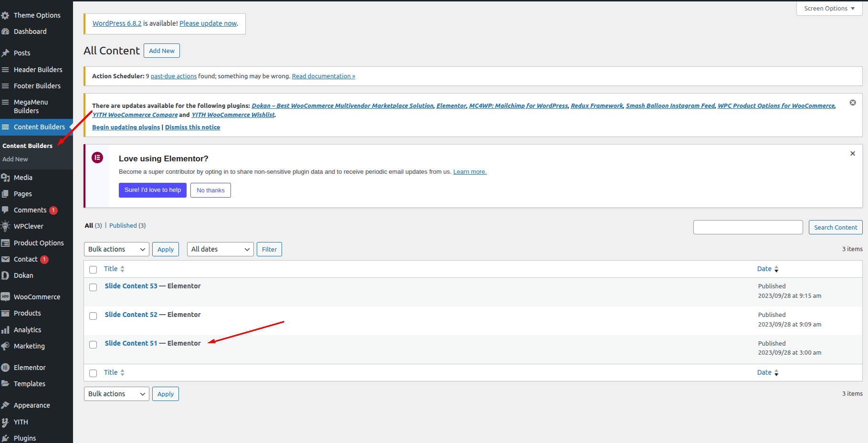868x443 pixels.
Task: Click the Contact envelope icon
Action: coord(5,259)
